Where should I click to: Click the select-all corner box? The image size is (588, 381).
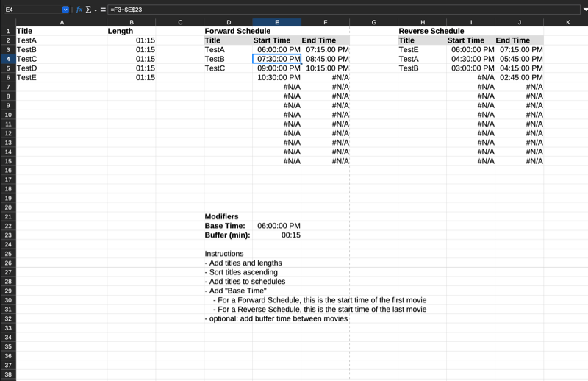point(8,22)
